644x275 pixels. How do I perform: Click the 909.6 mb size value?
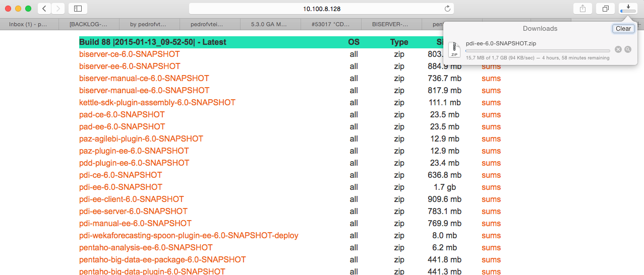(445, 199)
